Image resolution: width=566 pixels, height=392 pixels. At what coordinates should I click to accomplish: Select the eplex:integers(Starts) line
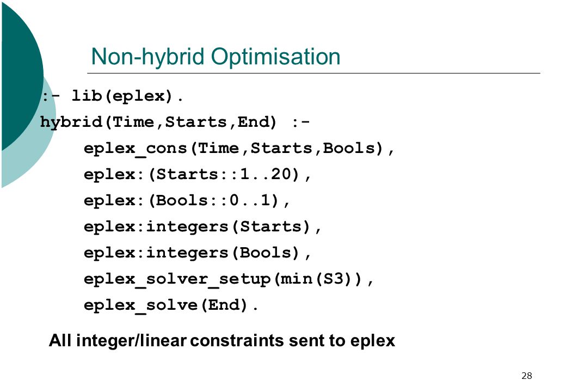pyautogui.click(x=202, y=226)
